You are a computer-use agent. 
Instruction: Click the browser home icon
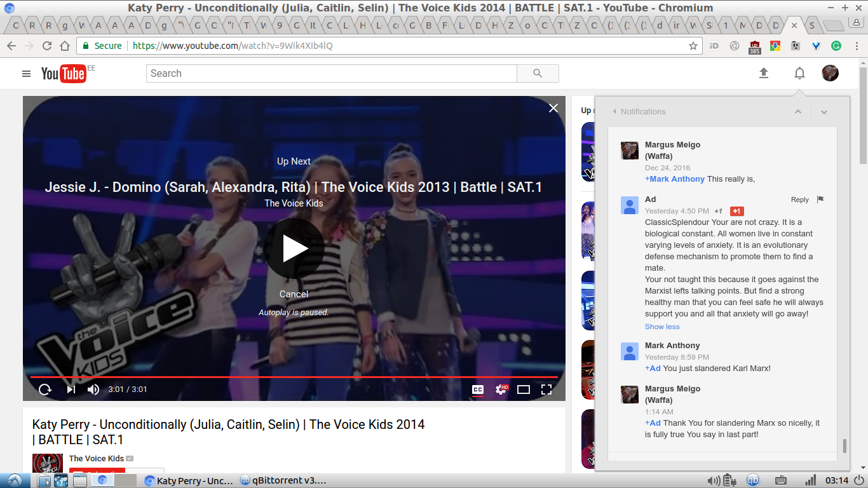click(64, 46)
